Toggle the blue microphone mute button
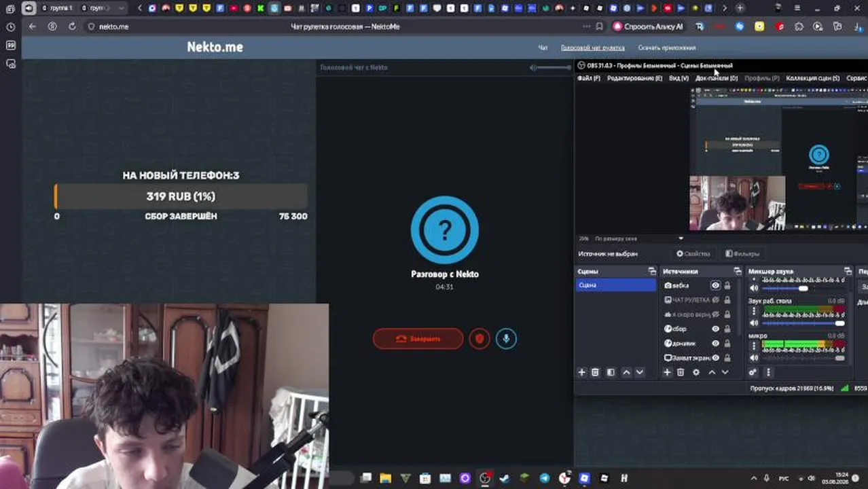 [506, 338]
